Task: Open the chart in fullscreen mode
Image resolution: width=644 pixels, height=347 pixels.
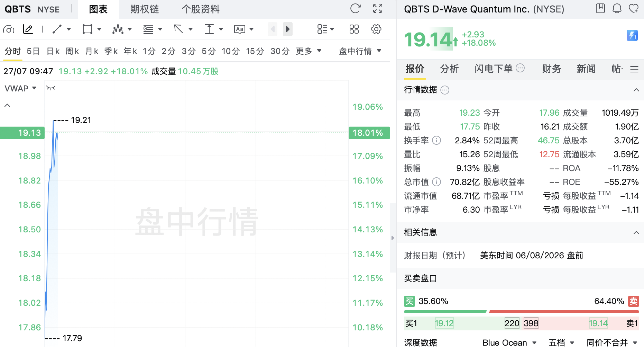Action: pos(378,9)
